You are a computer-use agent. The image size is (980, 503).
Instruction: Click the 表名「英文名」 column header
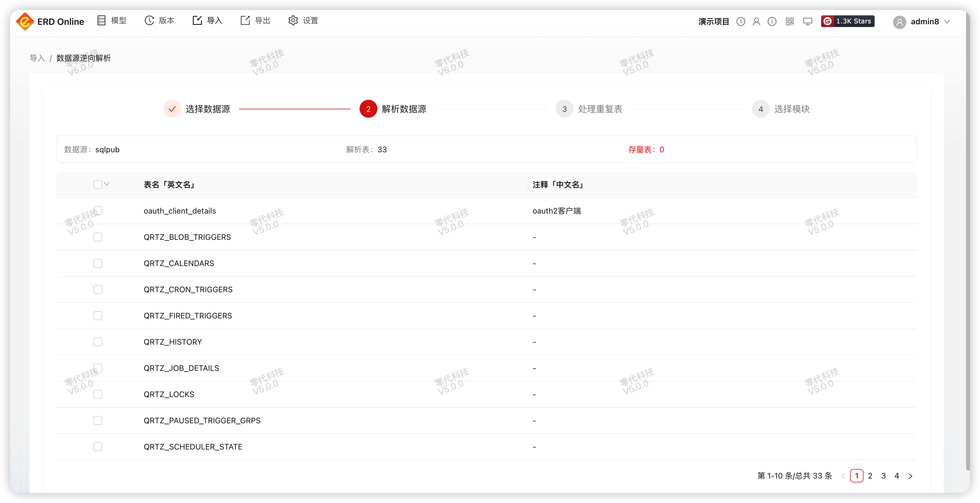pyautogui.click(x=170, y=185)
